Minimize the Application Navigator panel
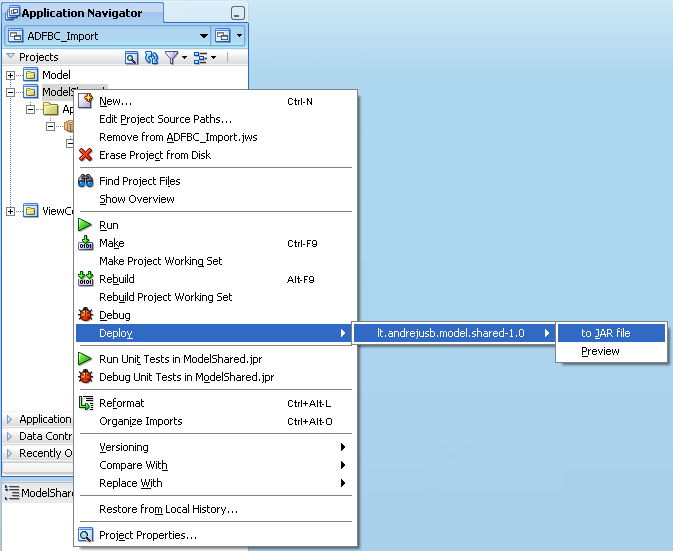This screenshot has width=673, height=551. tap(238, 13)
